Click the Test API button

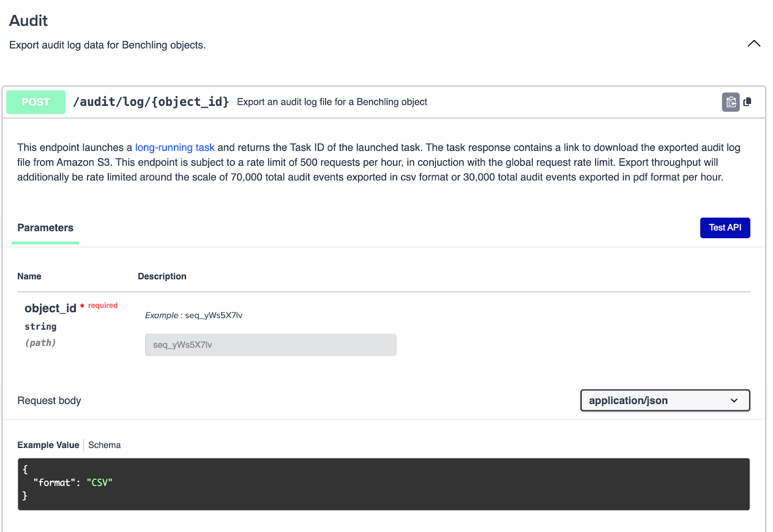tap(725, 228)
